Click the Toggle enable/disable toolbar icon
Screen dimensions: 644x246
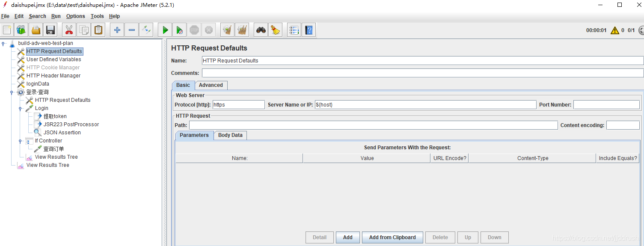146,30
